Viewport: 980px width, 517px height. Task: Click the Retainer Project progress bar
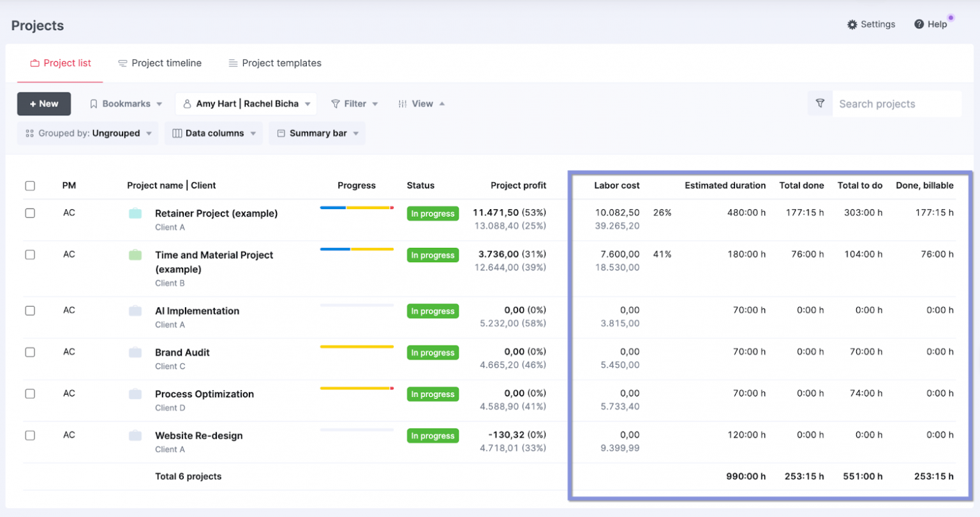click(x=357, y=208)
